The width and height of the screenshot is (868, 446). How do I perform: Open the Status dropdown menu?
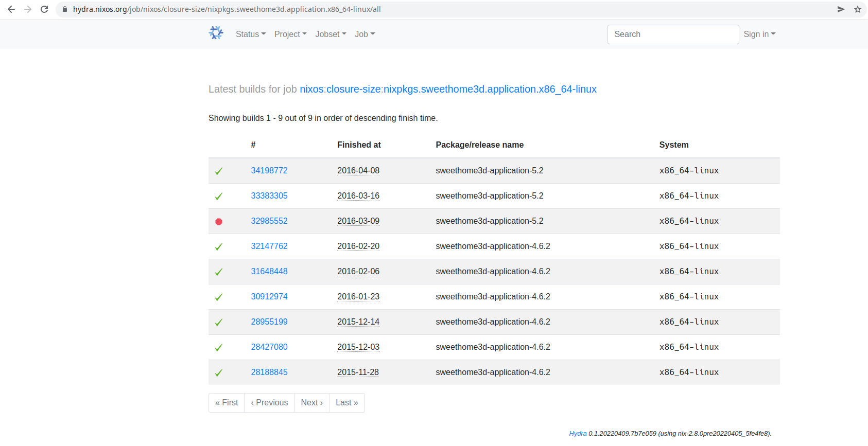(x=251, y=34)
